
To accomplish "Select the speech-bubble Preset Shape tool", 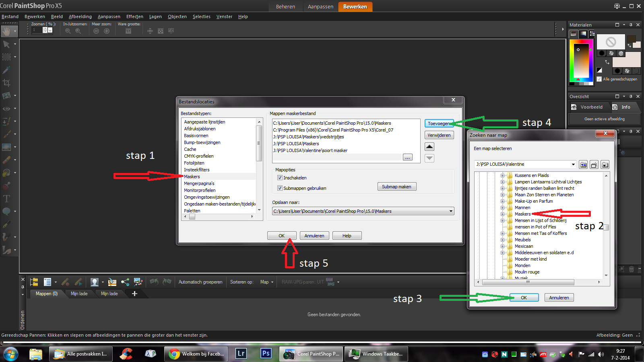I will [x=6, y=212].
